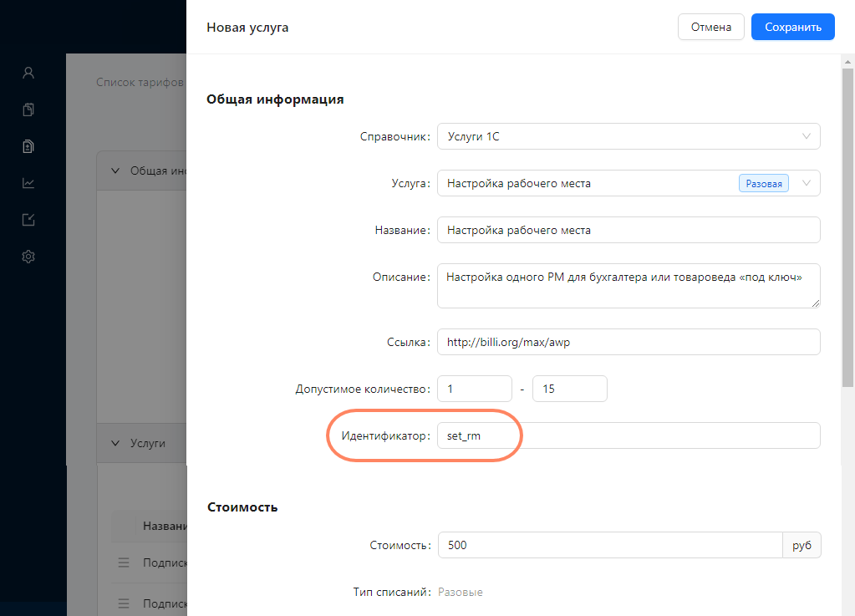Click the руб currency suffix
The width and height of the screenshot is (855, 616).
point(802,545)
